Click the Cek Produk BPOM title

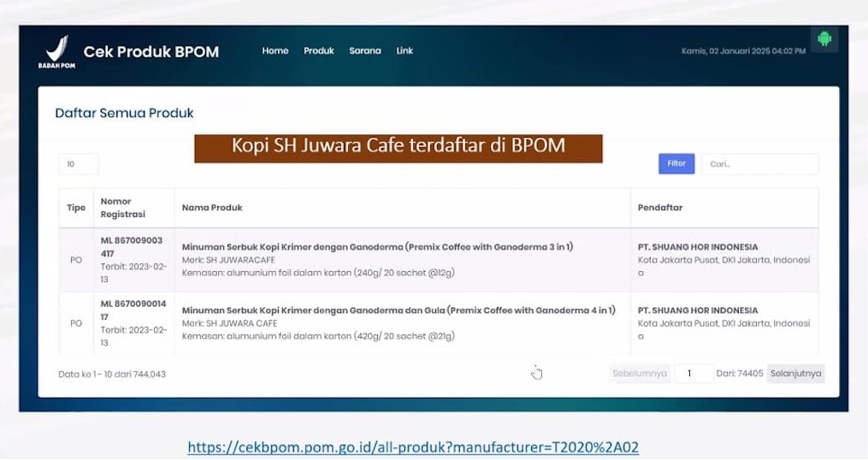(151, 51)
